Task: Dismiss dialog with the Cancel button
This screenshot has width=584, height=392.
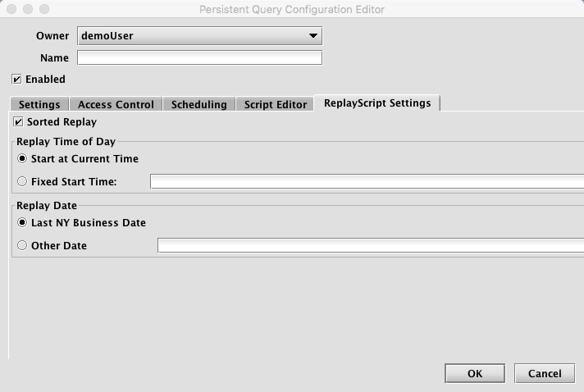Action: click(545, 373)
